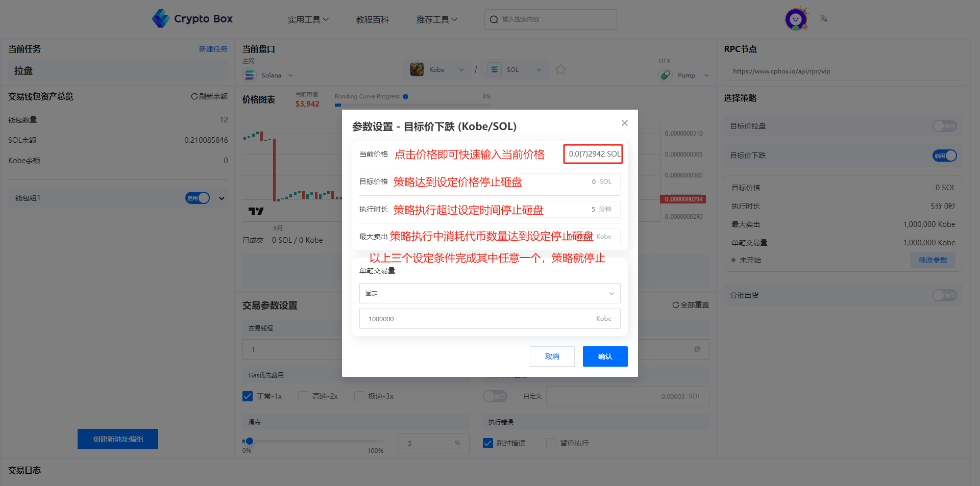Viewport: 980px width, 486px height.
Task: Enable the 分批出货 strategy switch
Action: (x=944, y=295)
